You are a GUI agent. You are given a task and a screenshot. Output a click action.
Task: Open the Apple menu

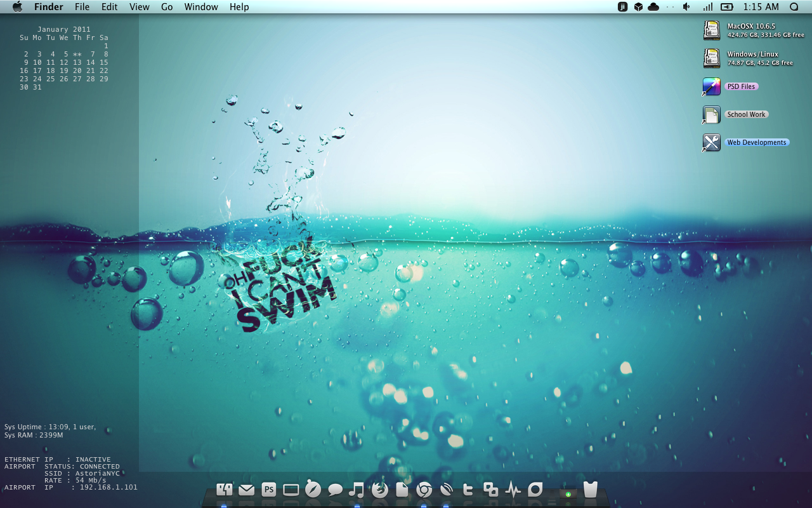[17, 7]
